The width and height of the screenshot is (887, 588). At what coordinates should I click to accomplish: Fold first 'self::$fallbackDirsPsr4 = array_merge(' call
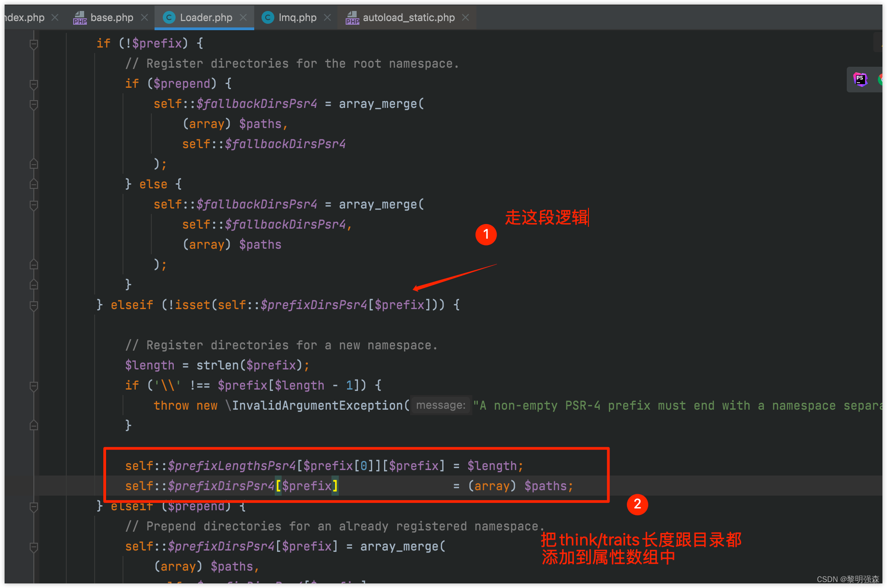(33, 104)
